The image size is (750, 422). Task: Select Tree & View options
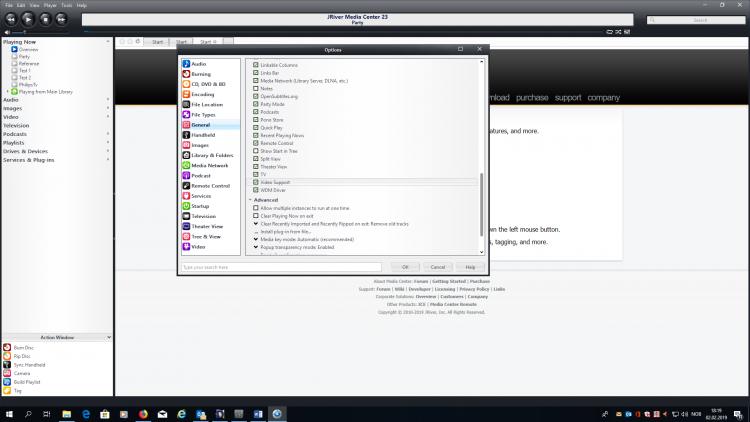click(x=206, y=236)
